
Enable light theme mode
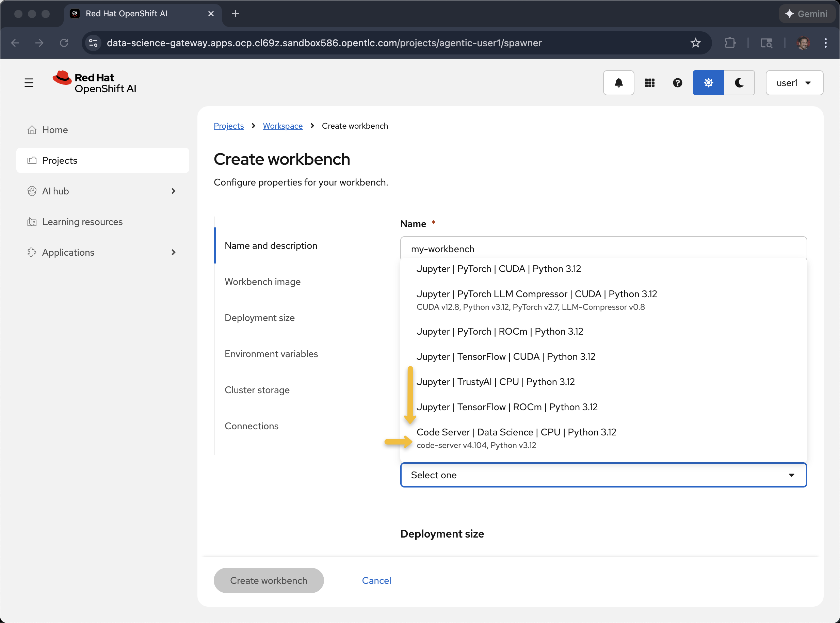pos(708,83)
